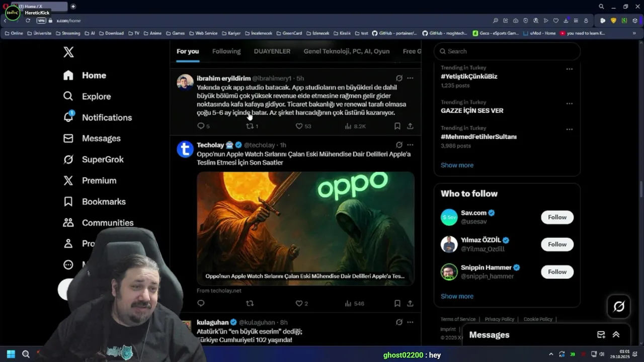Image resolution: width=644 pixels, height=362 pixels.
Task: View analytics of 8.2K views post
Action: tap(355, 126)
